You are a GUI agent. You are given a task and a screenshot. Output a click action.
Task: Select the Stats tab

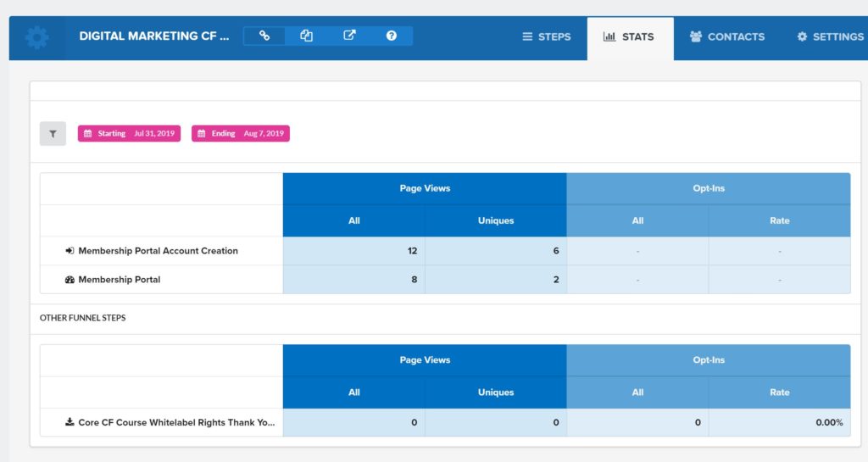pyautogui.click(x=629, y=37)
